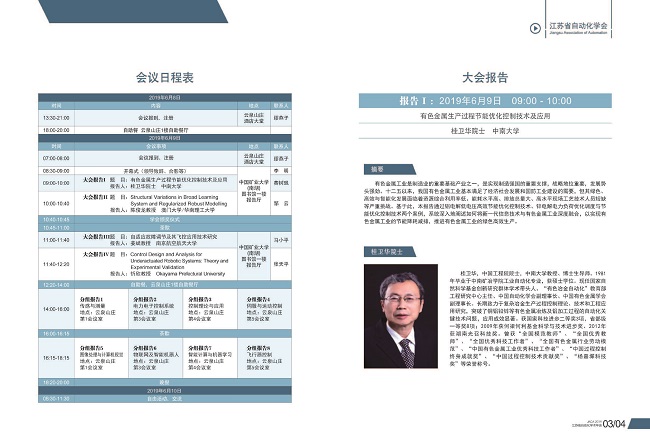650x444 pixels.
Task: Select the 14:00-16:00 time cell
Action: (x=56, y=309)
